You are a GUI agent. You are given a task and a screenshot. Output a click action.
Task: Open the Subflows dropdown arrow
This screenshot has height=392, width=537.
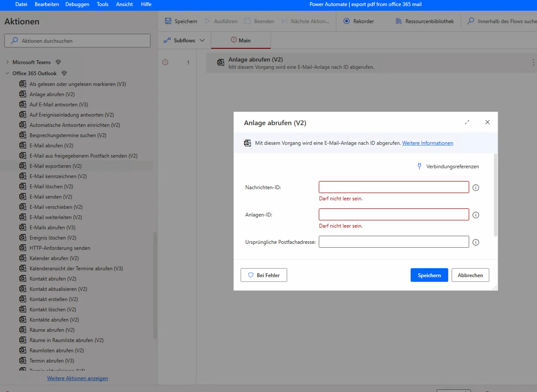(x=202, y=40)
